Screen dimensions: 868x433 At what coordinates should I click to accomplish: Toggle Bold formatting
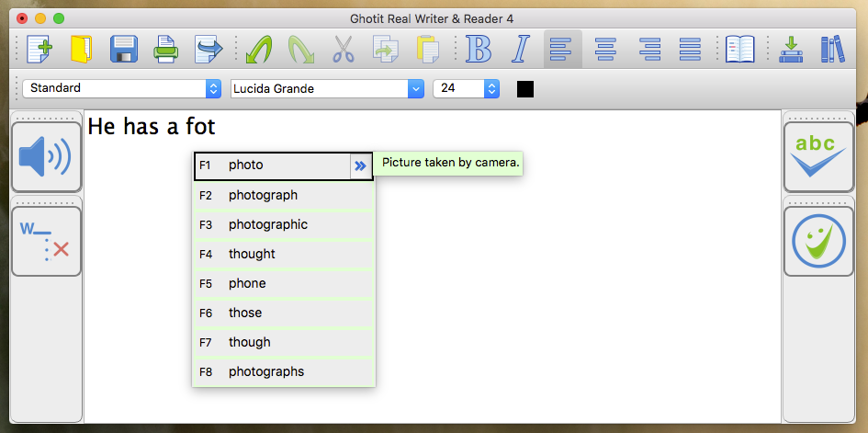478,49
